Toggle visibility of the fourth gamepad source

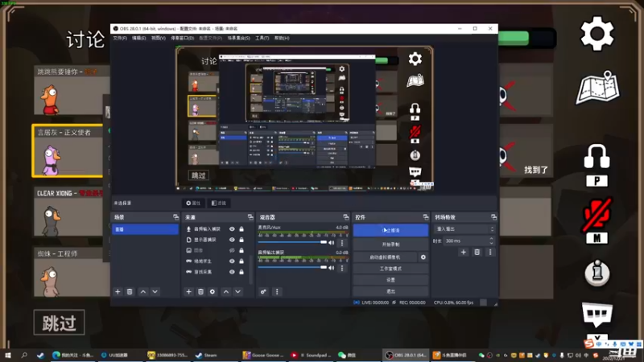coord(232,261)
